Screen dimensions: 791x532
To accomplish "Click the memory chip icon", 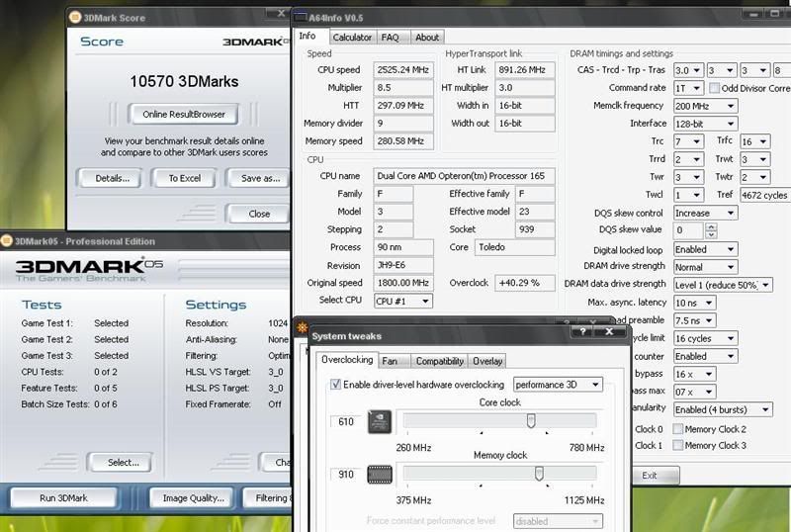I will [380, 475].
